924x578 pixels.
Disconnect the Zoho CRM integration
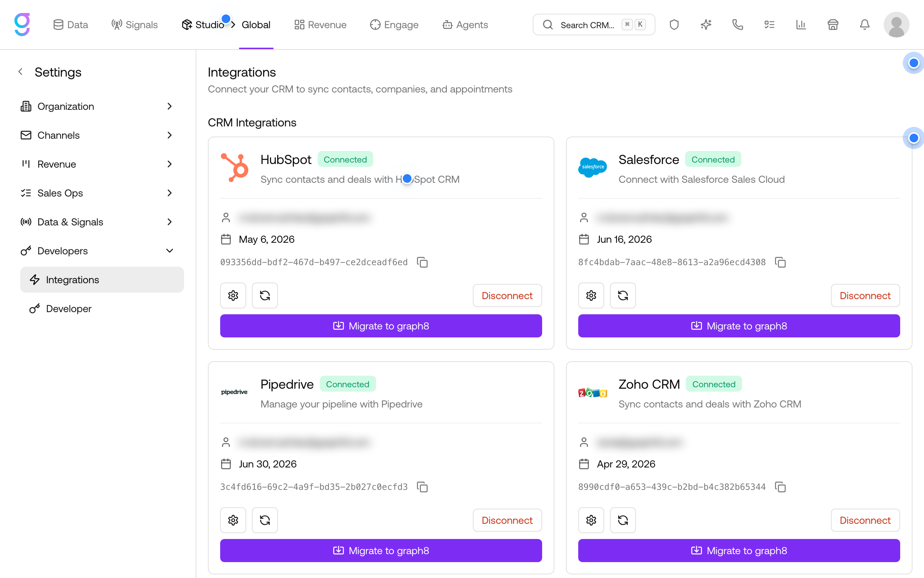point(865,520)
